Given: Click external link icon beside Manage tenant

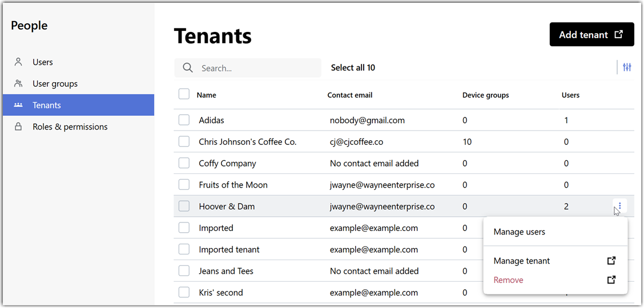Looking at the screenshot, I should pyautogui.click(x=611, y=261).
